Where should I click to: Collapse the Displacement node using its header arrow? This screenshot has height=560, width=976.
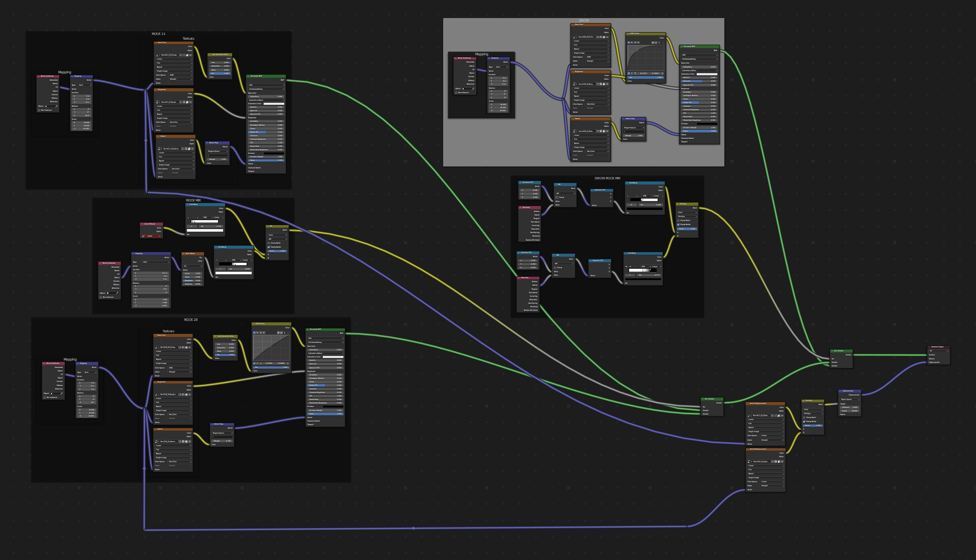pos(840,391)
